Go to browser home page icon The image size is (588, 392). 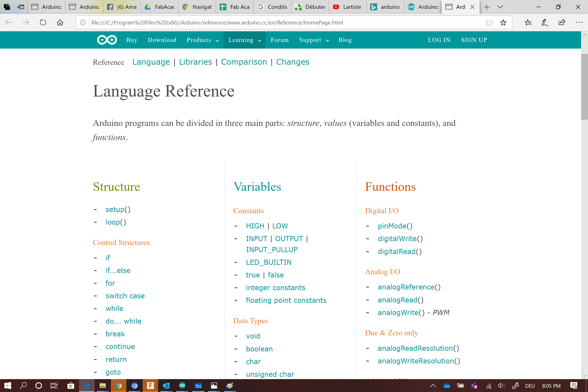pos(60,23)
